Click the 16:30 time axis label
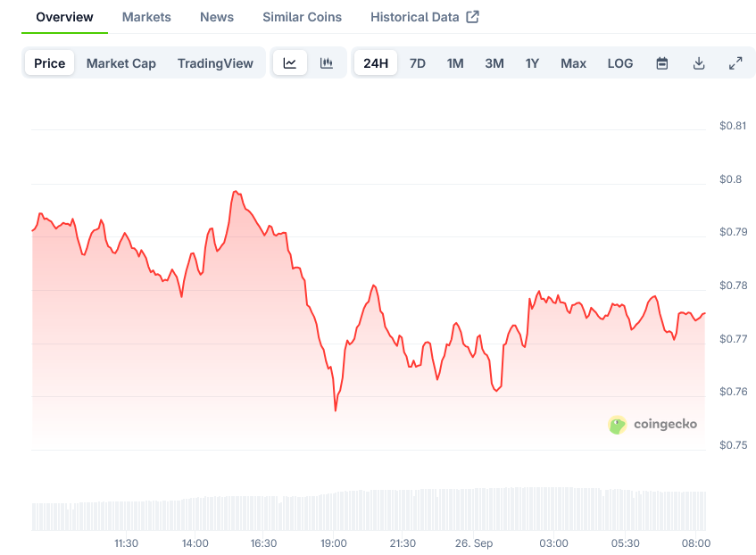Viewport: 756px width, 555px height. coord(263,543)
